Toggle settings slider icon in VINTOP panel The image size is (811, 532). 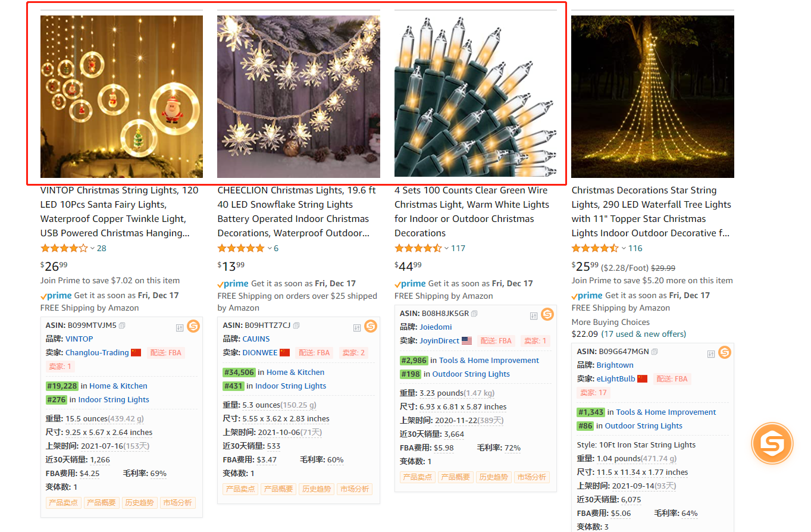(x=180, y=328)
